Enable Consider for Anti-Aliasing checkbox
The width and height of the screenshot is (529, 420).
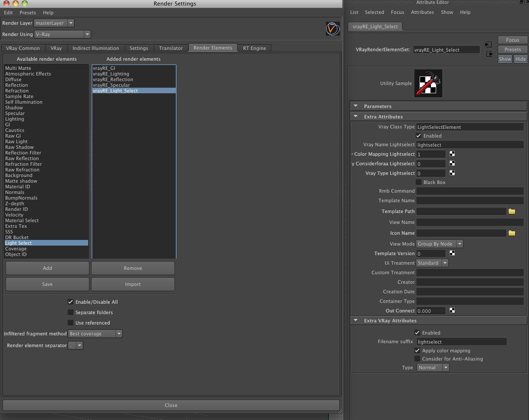click(417, 359)
